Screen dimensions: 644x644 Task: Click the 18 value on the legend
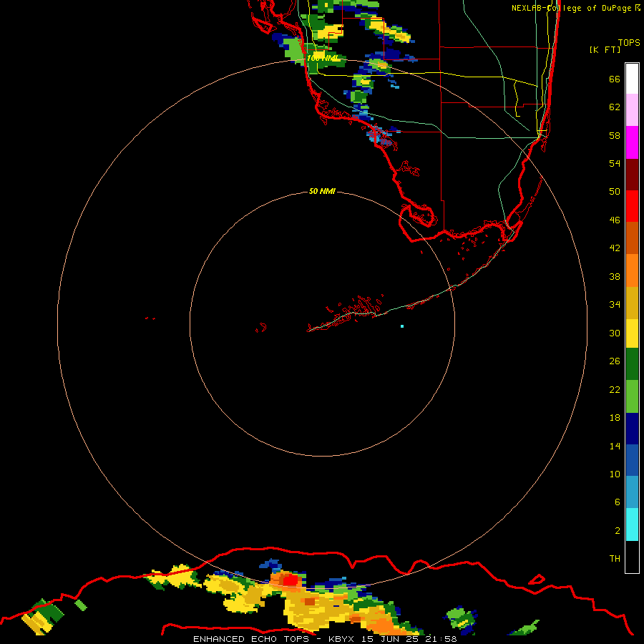(x=615, y=418)
